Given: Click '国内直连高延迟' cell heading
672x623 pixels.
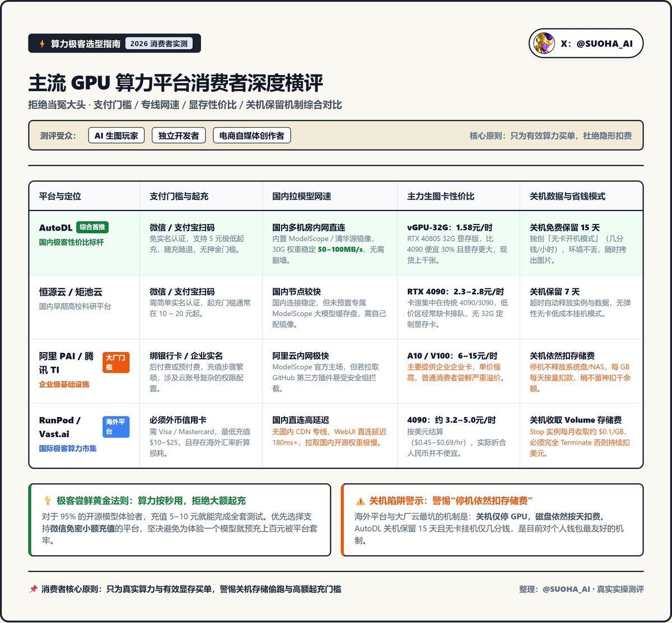Looking at the screenshot, I should tap(301, 420).
